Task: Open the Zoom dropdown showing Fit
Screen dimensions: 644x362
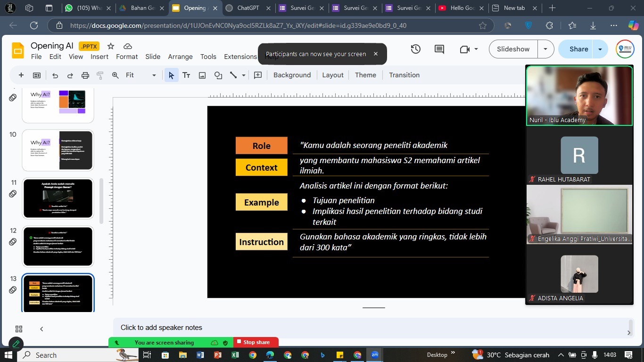Action: coord(141,75)
